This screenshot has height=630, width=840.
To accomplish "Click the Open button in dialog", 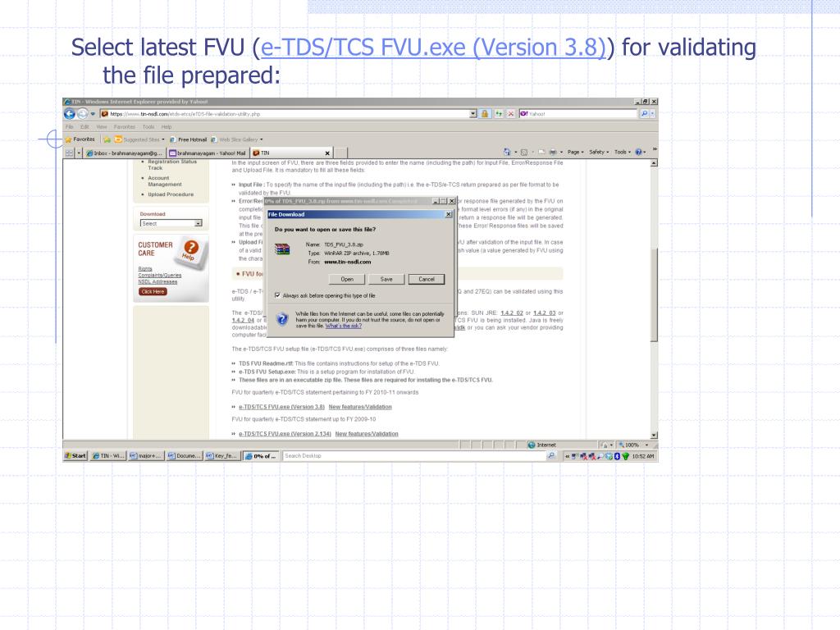I will click(x=347, y=279).
